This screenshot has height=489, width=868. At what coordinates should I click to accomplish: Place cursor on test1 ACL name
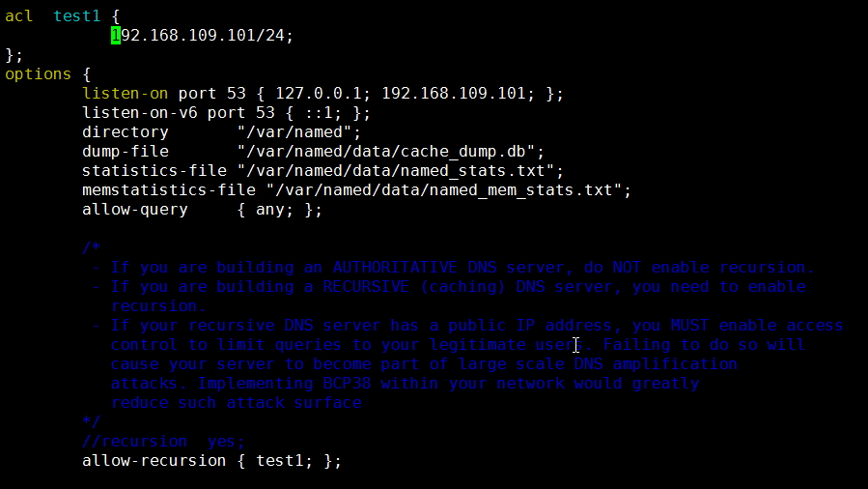(x=77, y=16)
